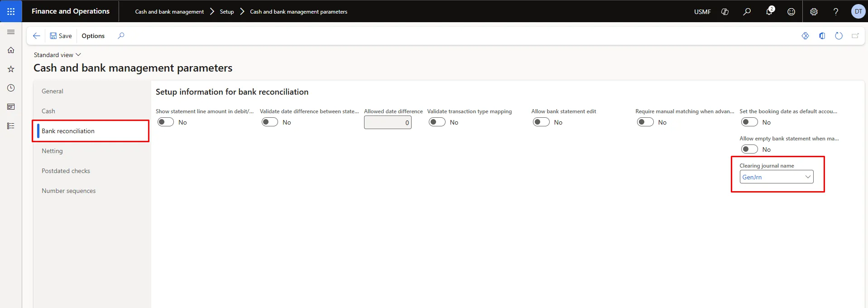Open in Office icon in action bar
Viewport: 868px width, 308px height.
click(822, 36)
